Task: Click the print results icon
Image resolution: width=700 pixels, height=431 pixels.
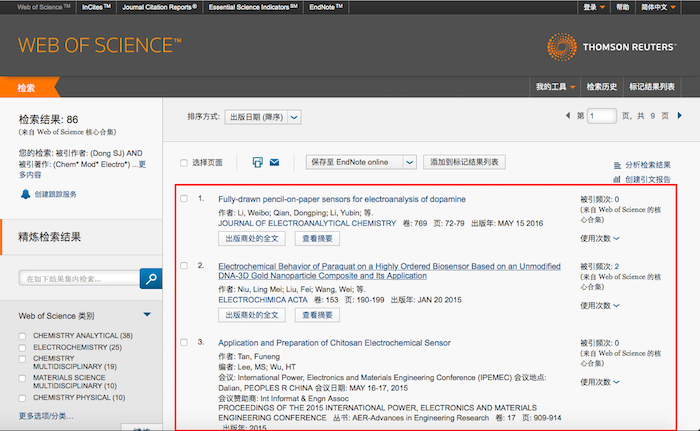Action: pos(257,162)
